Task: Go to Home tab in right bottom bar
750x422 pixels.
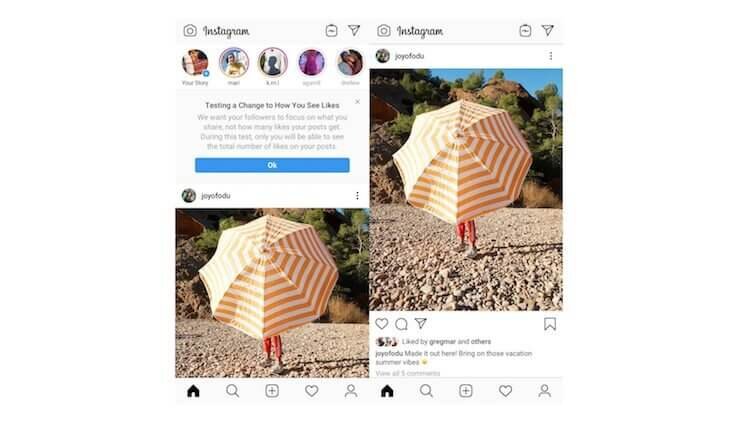Action: tap(387, 391)
